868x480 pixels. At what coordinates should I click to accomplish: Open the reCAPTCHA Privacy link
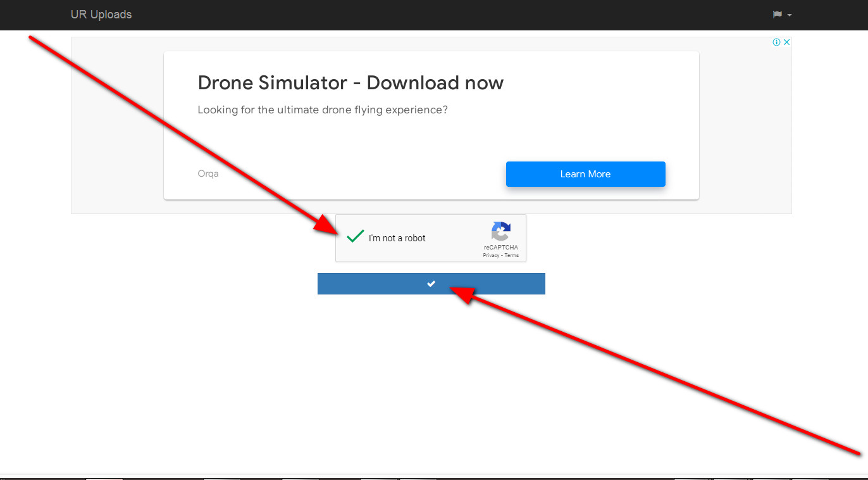(491, 256)
